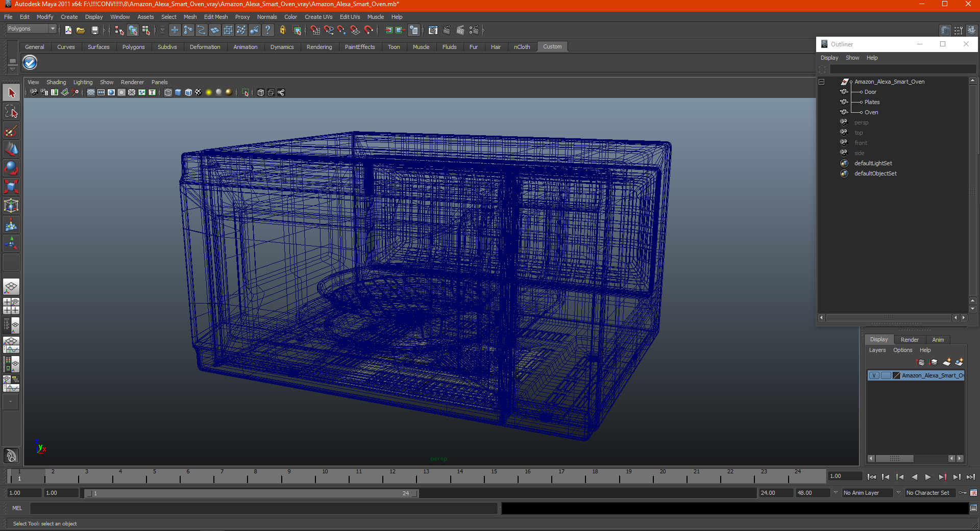Pick the Paint Selection tool
This screenshot has height=531, width=980.
click(11, 131)
